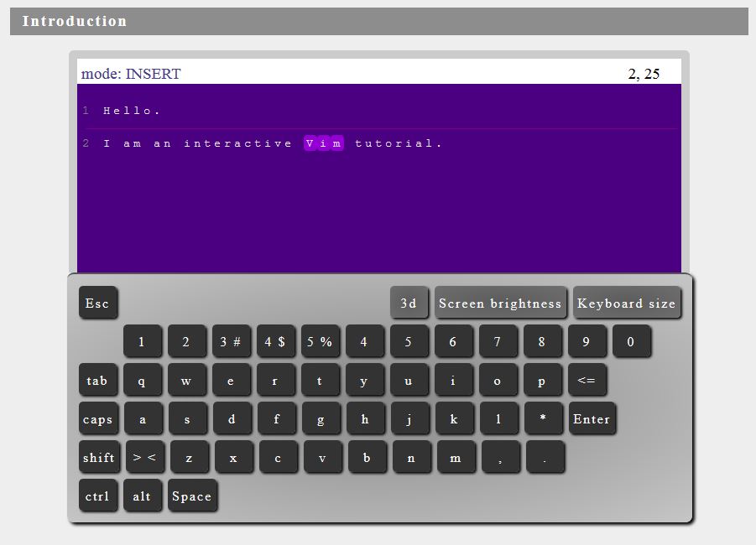This screenshot has width=756, height=545.
Task: Click the u key
Action: 409,380
